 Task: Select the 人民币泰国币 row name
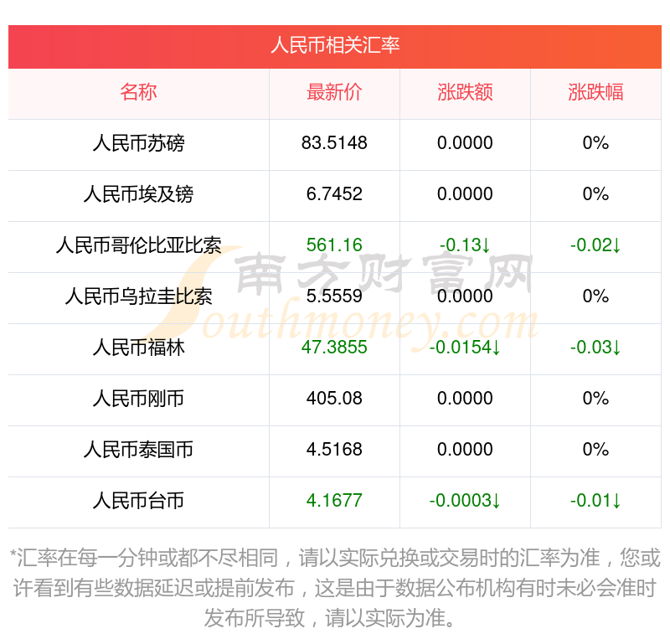click(138, 450)
